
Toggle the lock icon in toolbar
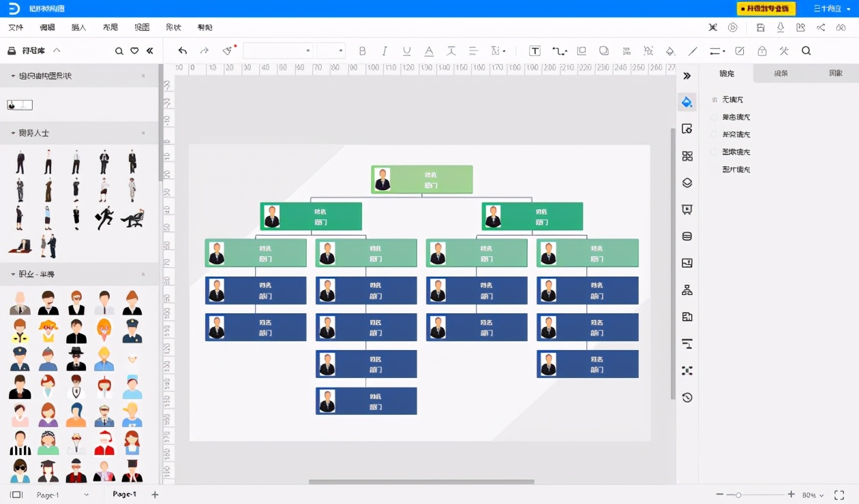click(762, 51)
